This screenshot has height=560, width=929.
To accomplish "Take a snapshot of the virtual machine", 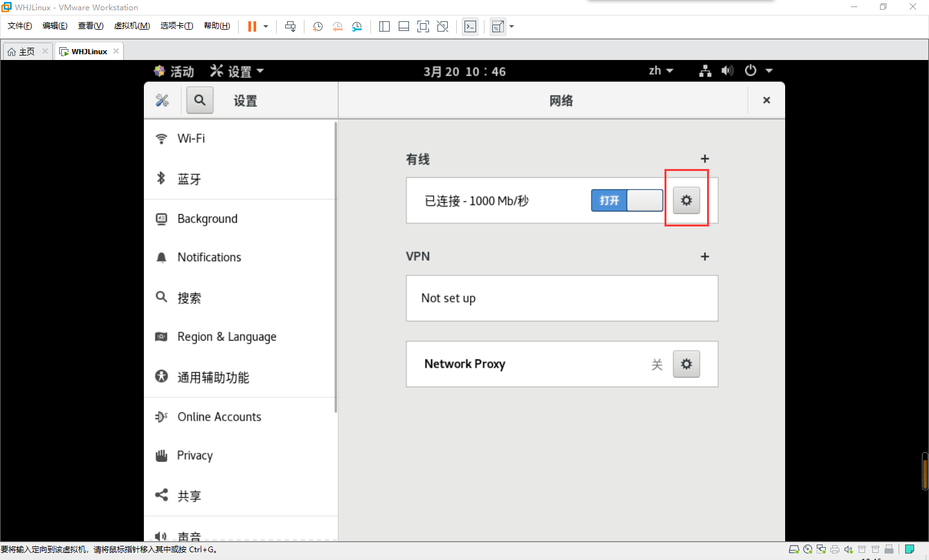I will (317, 26).
